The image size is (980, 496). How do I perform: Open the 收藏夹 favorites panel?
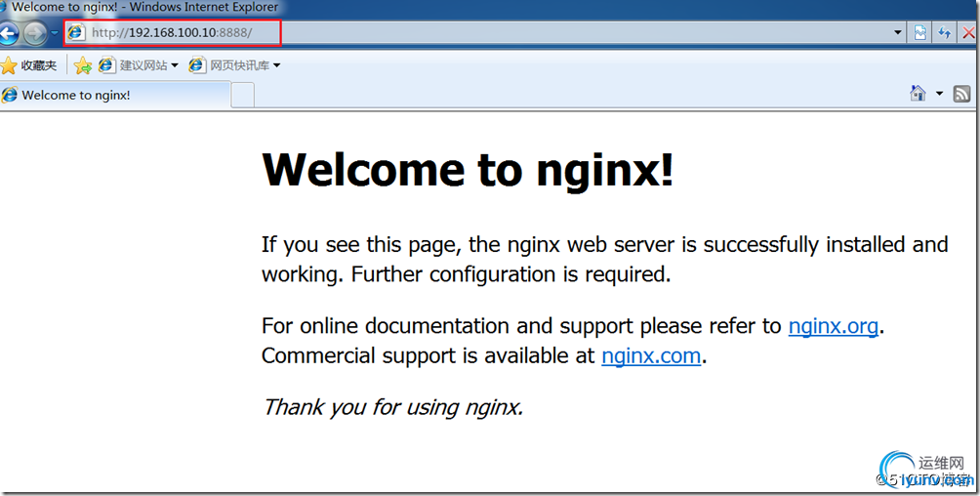click(x=28, y=65)
